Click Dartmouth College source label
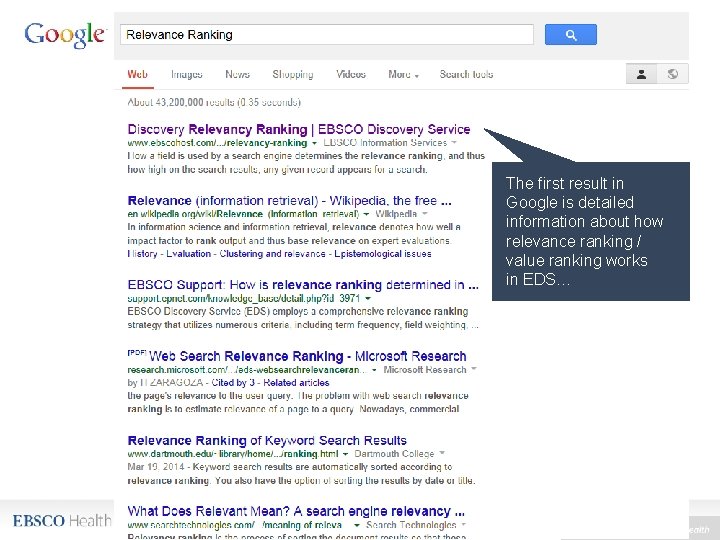This screenshot has width=720, height=540. tap(394, 454)
